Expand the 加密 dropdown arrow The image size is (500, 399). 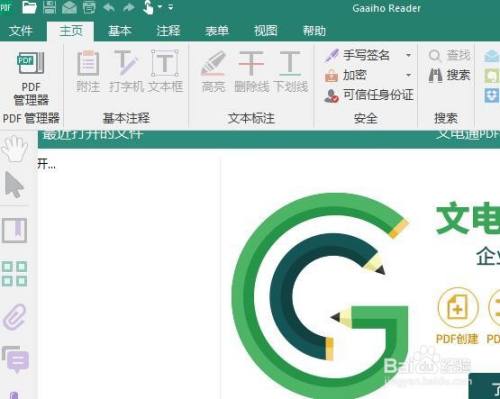tap(408, 75)
